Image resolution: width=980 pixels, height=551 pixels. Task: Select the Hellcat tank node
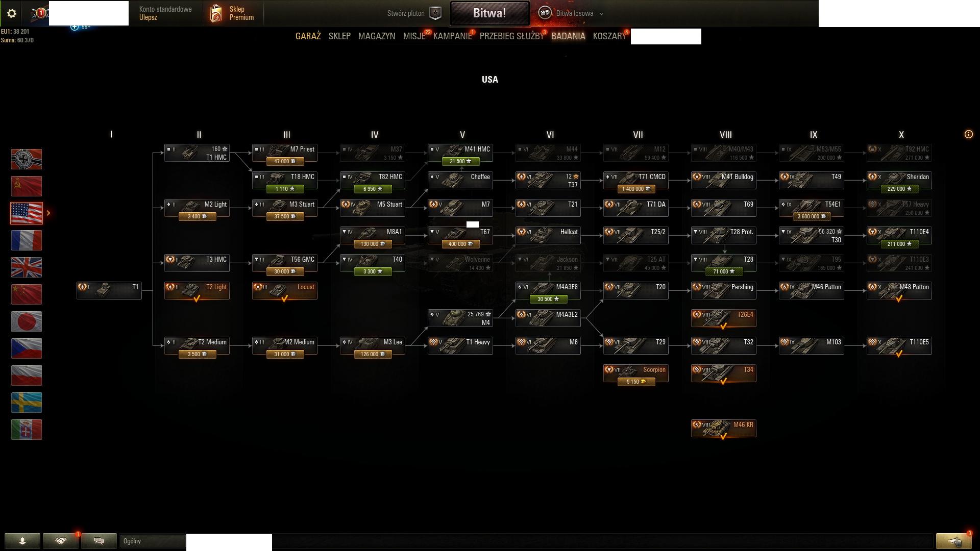pos(548,235)
